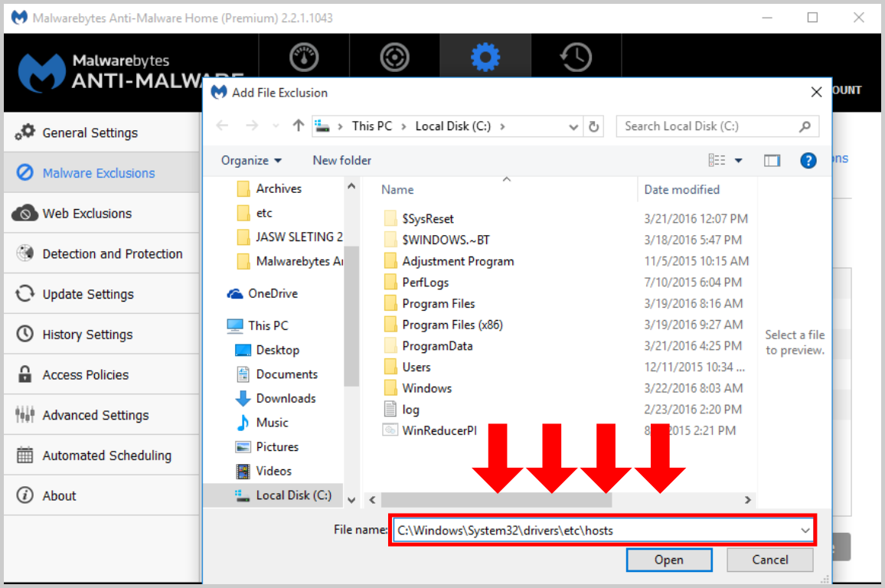Select Malware Exclusions sidebar item
Screen dimensions: 885x588
pyautogui.click(x=102, y=173)
